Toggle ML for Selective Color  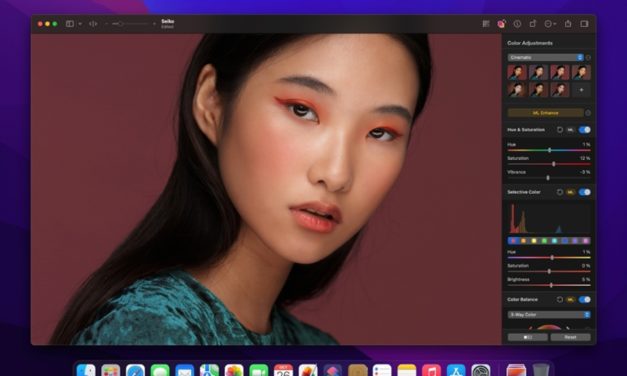pos(570,192)
